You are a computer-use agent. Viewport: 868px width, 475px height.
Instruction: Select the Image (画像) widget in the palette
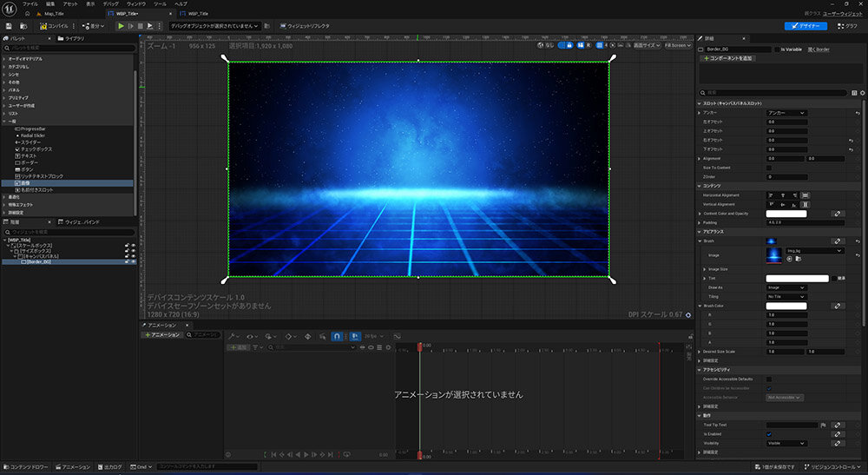coord(26,184)
